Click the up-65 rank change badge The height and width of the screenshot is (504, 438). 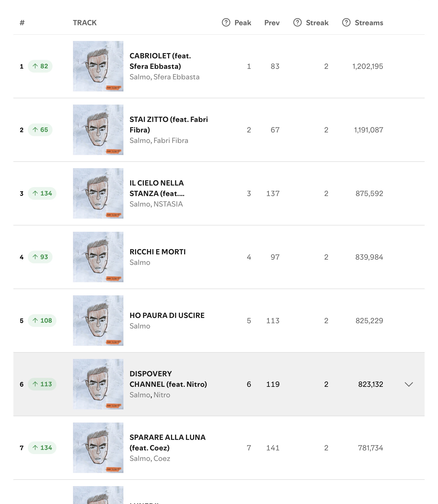pos(40,130)
